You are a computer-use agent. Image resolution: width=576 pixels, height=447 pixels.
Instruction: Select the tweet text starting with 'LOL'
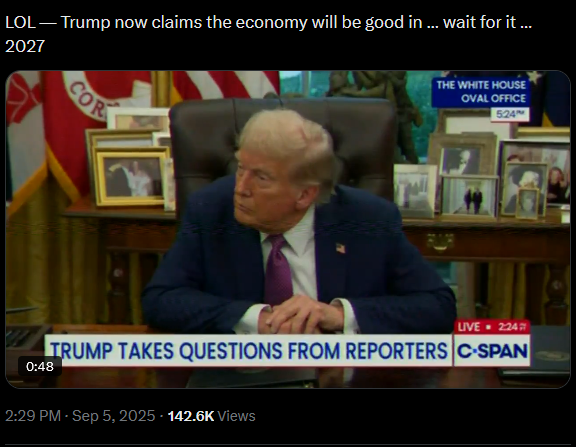269,34
